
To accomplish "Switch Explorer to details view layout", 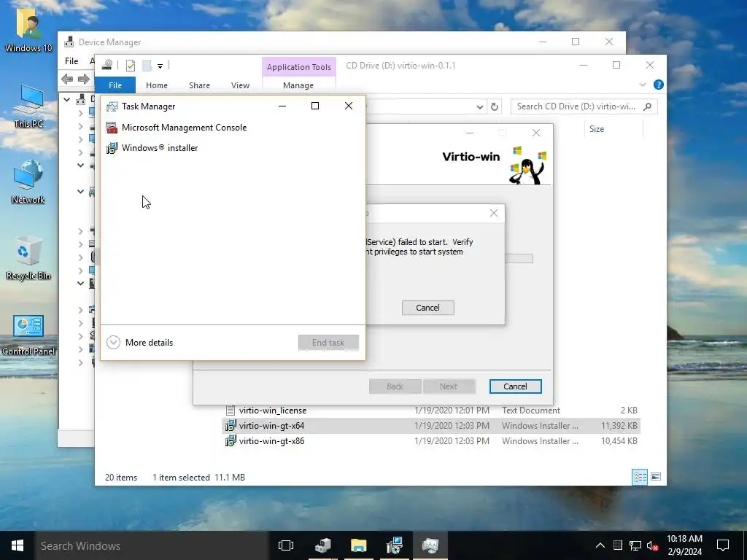I will 640,477.
